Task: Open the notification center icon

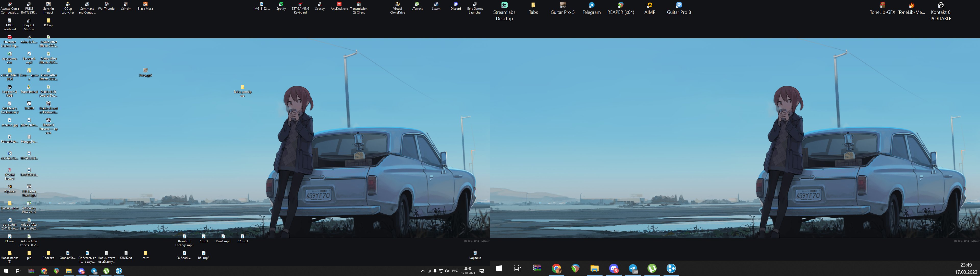Action: (481, 271)
